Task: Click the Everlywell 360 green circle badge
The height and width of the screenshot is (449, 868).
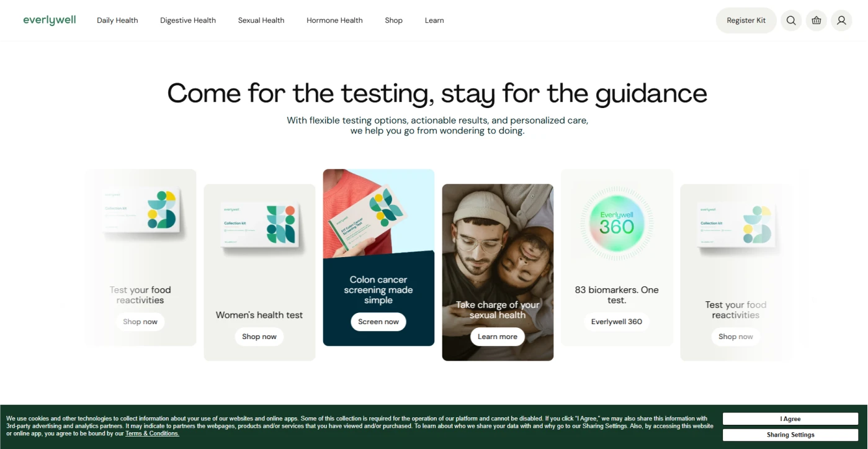Action: (x=617, y=222)
